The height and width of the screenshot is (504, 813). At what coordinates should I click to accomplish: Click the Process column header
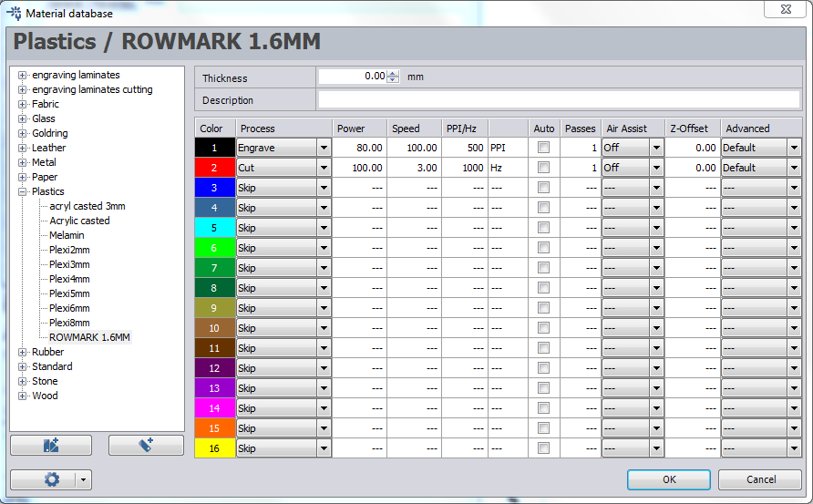284,129
